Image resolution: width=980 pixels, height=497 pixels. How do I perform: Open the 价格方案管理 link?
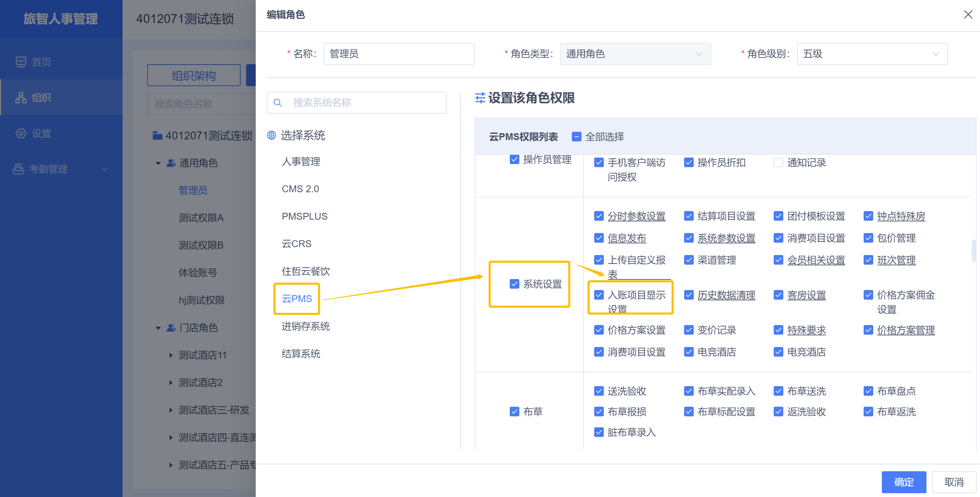[906, 330]
